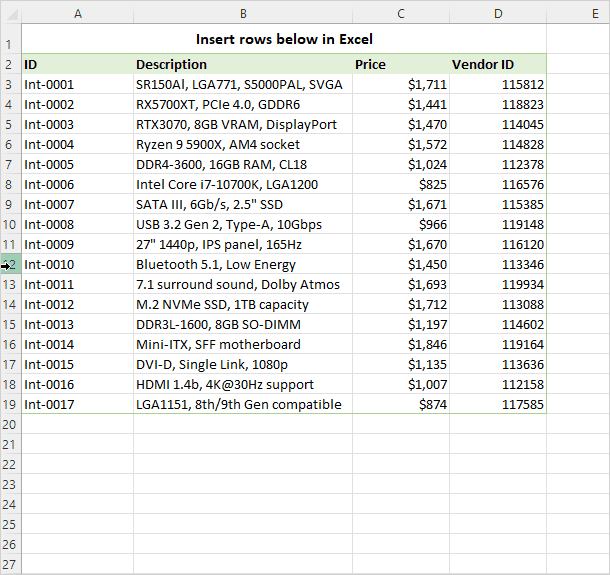Select cell Int-0009
The image size is (610, 575).
tap(78, 244)
